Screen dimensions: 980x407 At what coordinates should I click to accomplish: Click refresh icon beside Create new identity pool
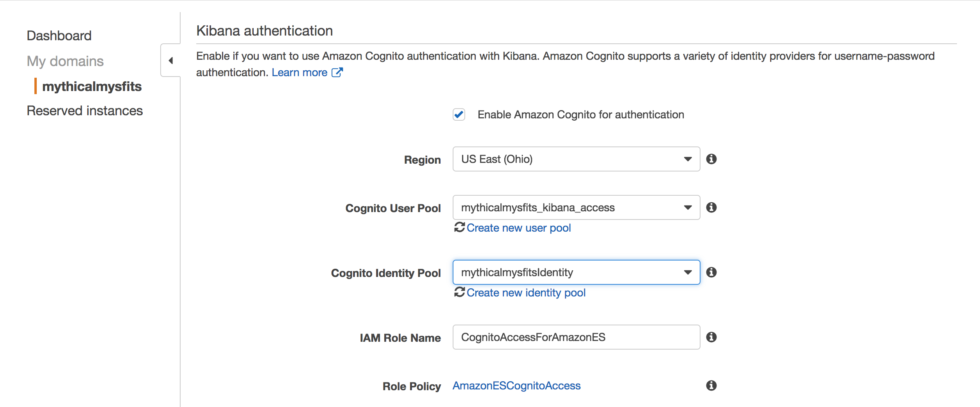click(x=459, y=292)
